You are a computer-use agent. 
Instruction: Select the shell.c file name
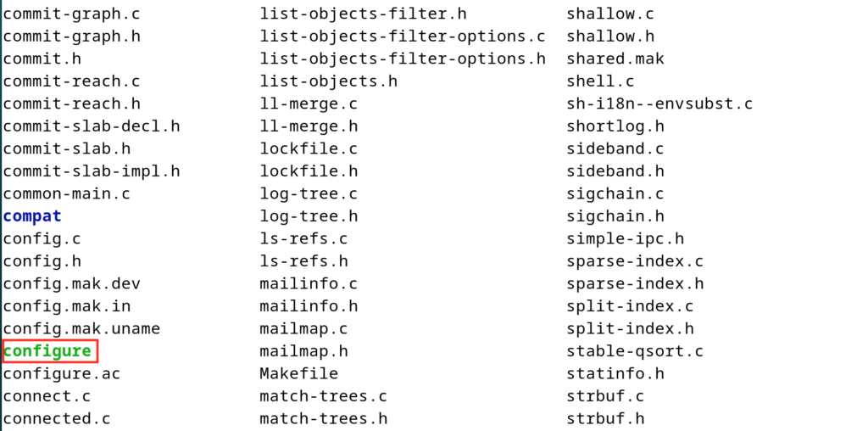(600, 81)
